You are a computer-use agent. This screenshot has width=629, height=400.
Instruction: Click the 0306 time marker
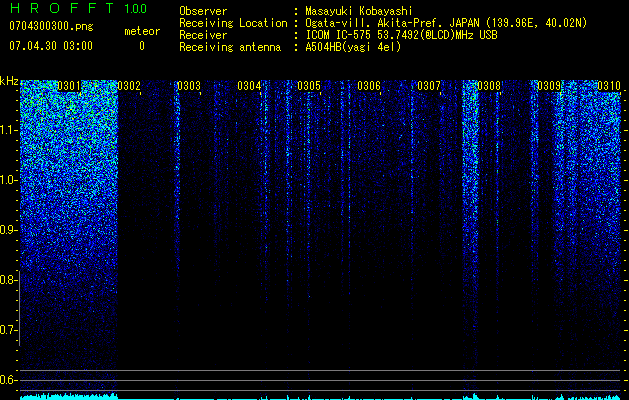(x=369, y=86)
